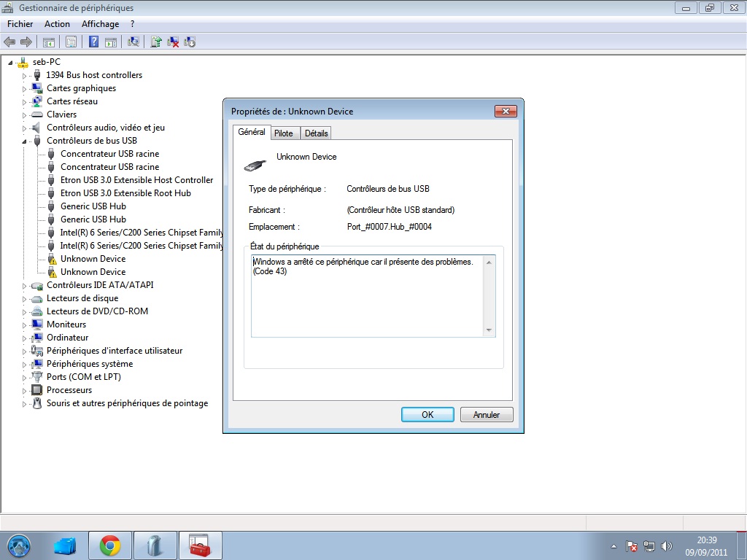The image size is (747, 560).
Task: Open Google Chrome from the taskbar
Action: [110, 545]
